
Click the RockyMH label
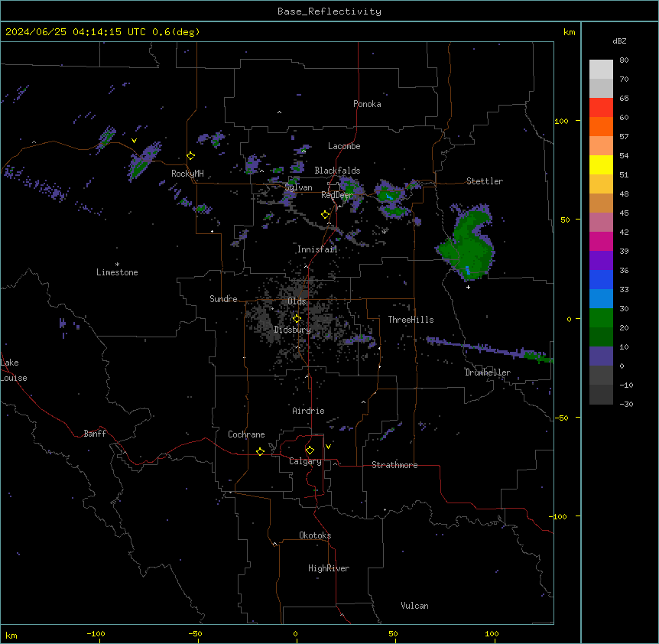187,174
